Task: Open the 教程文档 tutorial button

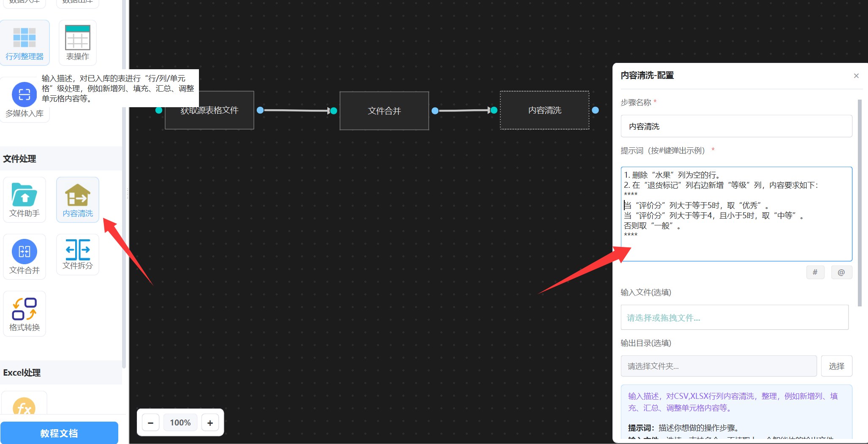Action: point(59,433)
